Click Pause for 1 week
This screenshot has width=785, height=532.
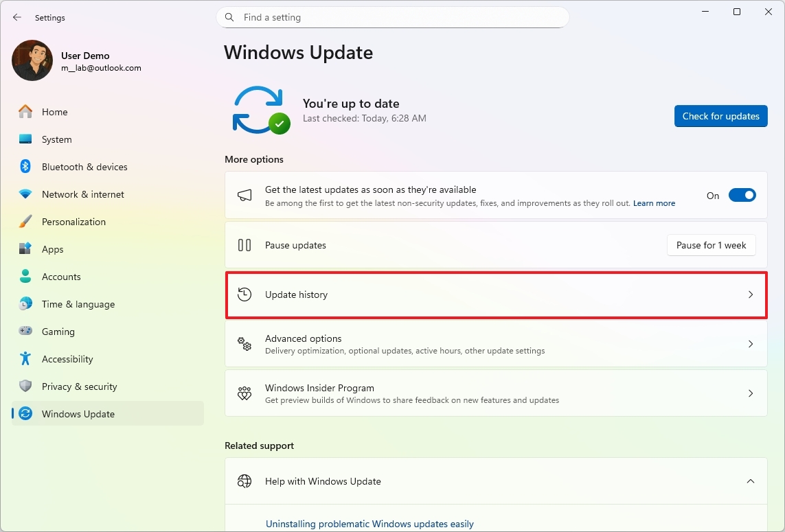pyautogui.click(x=711, y=245)
